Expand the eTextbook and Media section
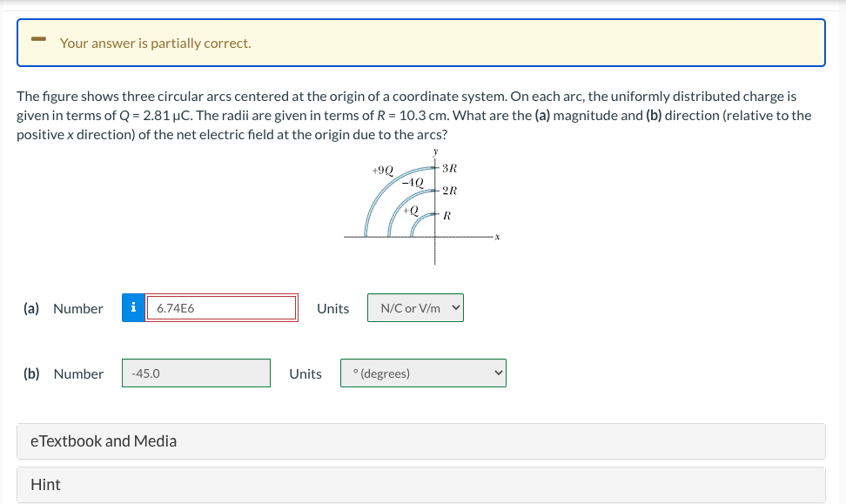846x504 pixels. [105, 441]
